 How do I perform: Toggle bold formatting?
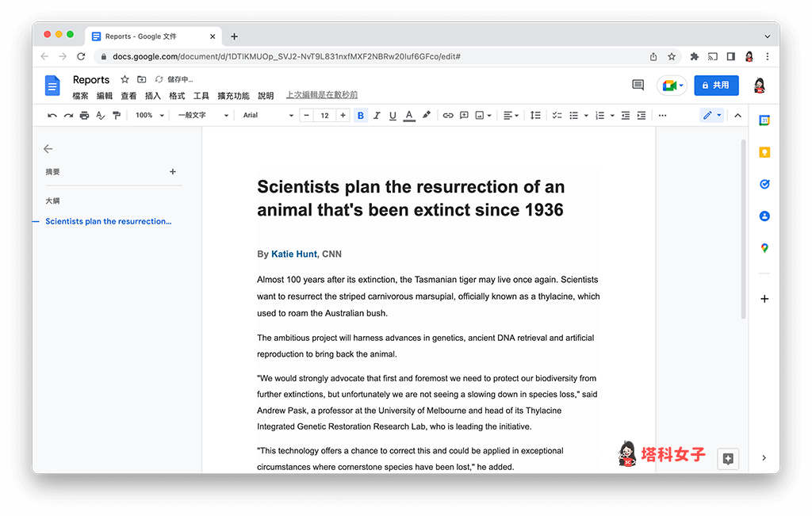361,116
